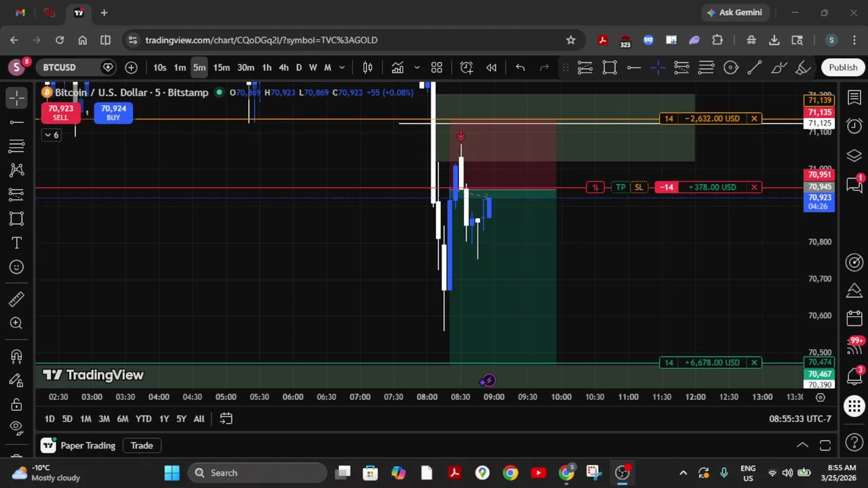
Task: Toggle stay in drawing mode
Action: coord(17,380)
